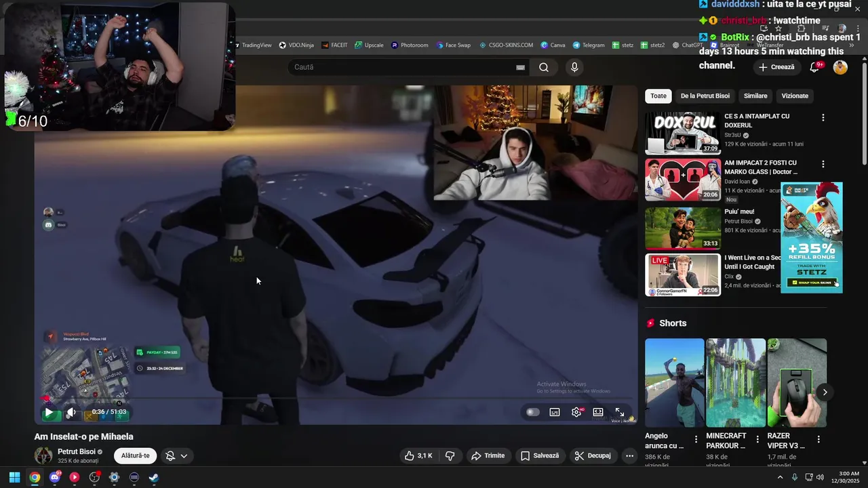868x488 pixels.
Task: Open Chrome from the taskbar
Action: [35, 477]
